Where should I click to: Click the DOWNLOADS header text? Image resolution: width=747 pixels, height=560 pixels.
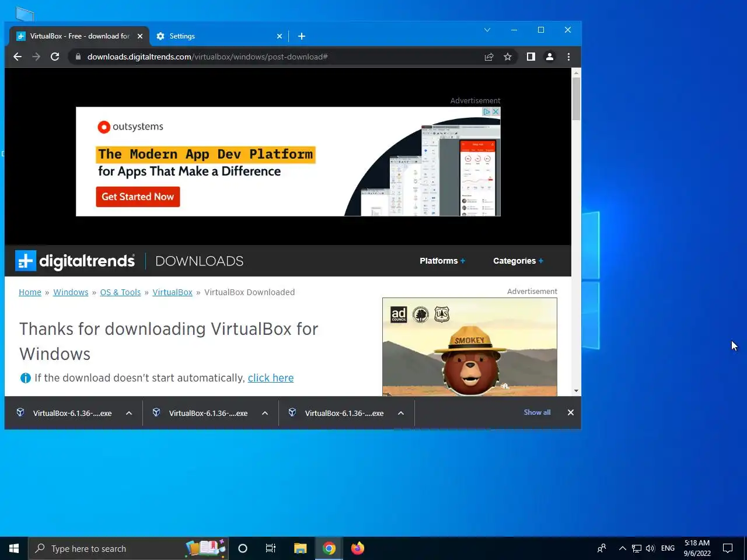[200, 261]
